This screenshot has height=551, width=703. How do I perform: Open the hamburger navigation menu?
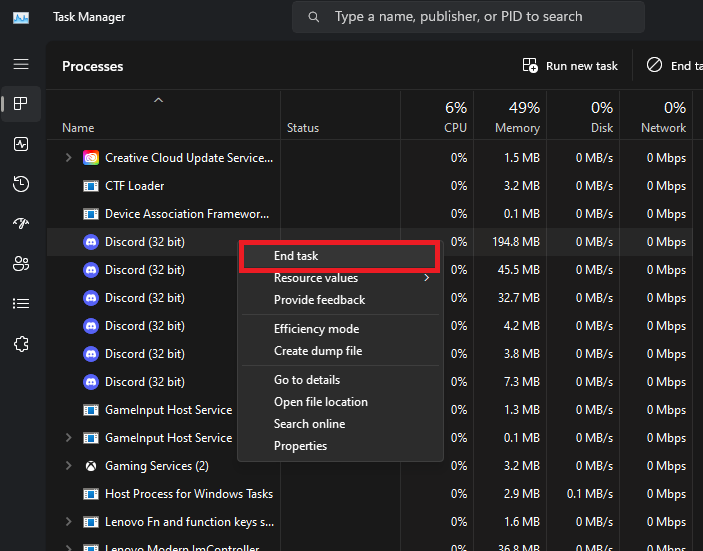tap(21, 64)
